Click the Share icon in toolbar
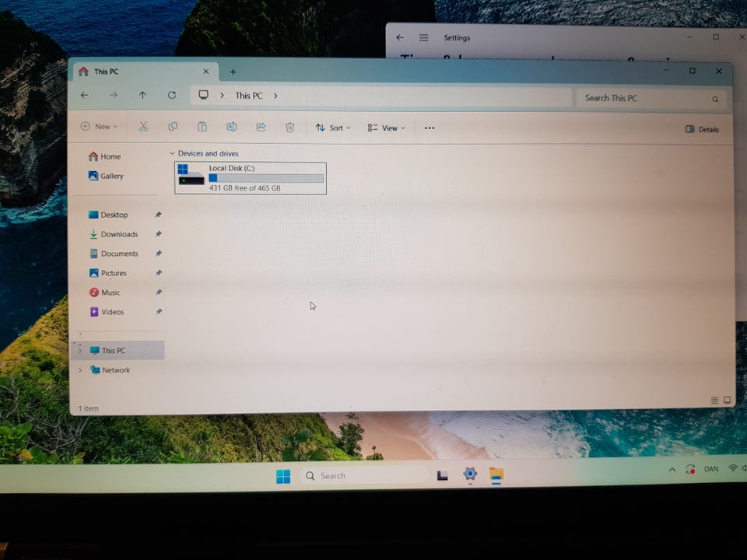This screenshot has width=747, height=560. pos(261,127)
